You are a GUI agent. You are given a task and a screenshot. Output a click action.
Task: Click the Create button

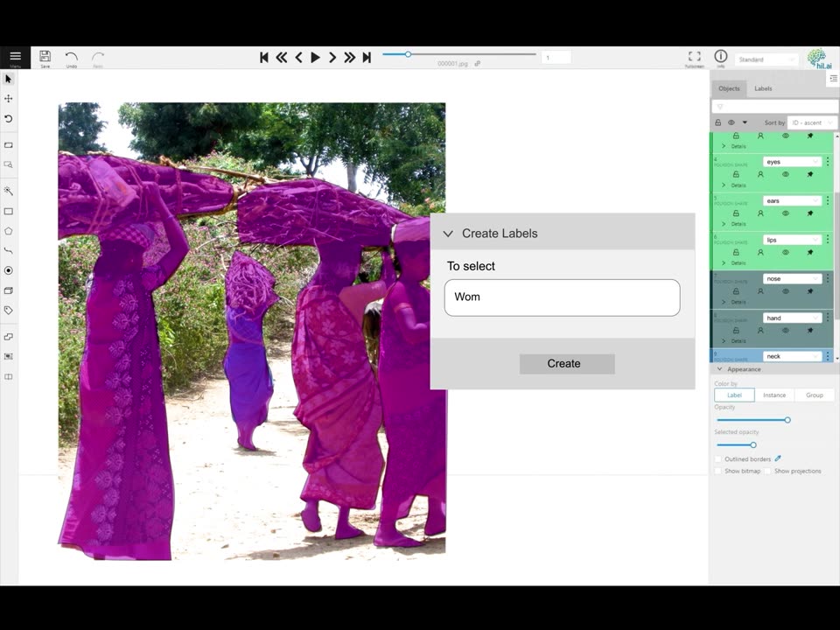click(x=567, y=364)
